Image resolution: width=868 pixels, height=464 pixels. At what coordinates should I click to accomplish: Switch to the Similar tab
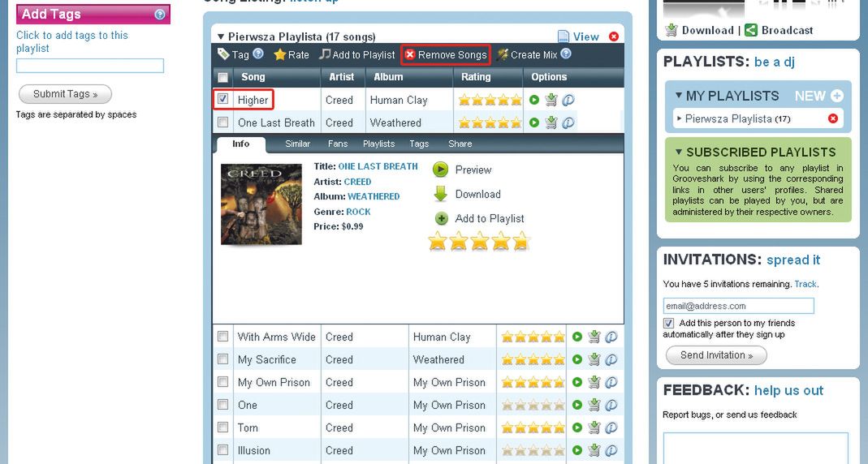pos(297,144)
